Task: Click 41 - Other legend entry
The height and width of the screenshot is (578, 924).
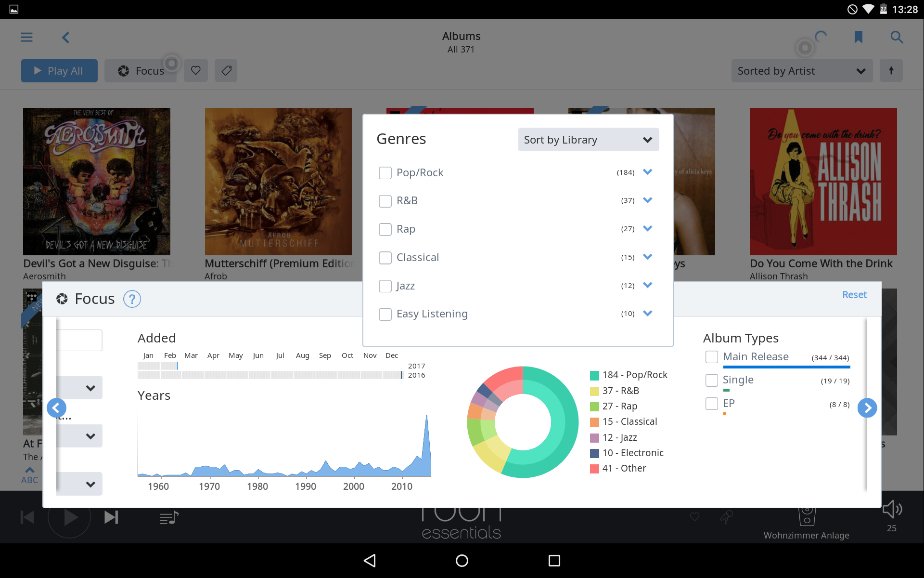Action: click(x=618, y=468)
